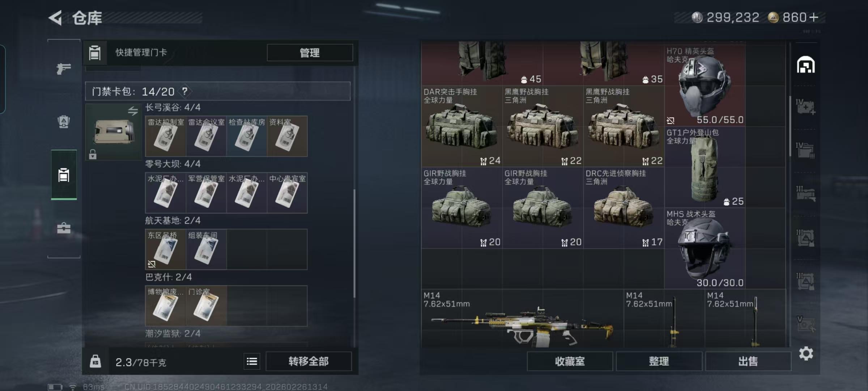Screen dimensions: 868x391
Task: Click the 整理 sort button
Action: pos(659,361)
